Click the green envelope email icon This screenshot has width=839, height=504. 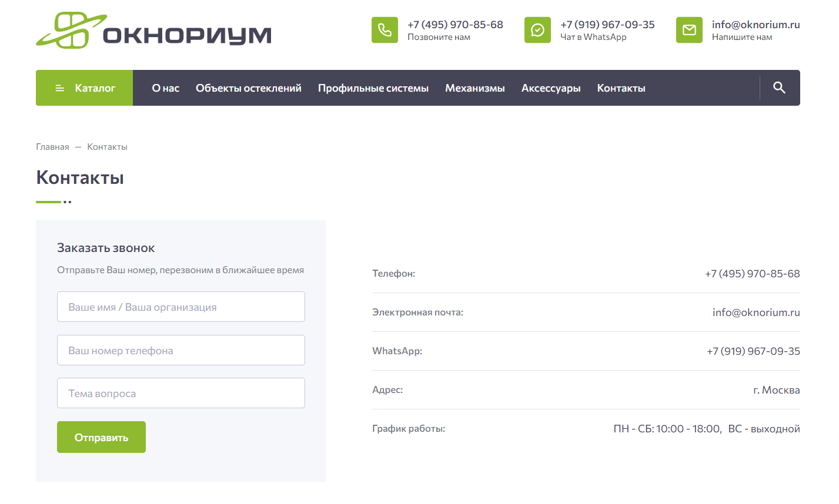689,30
